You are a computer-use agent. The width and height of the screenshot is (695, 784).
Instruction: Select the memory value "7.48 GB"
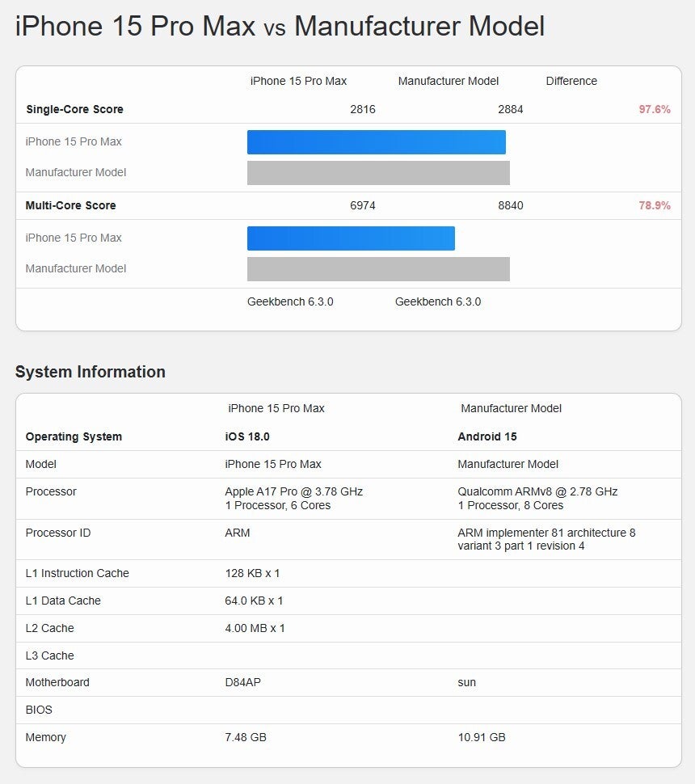click(246, 737)
